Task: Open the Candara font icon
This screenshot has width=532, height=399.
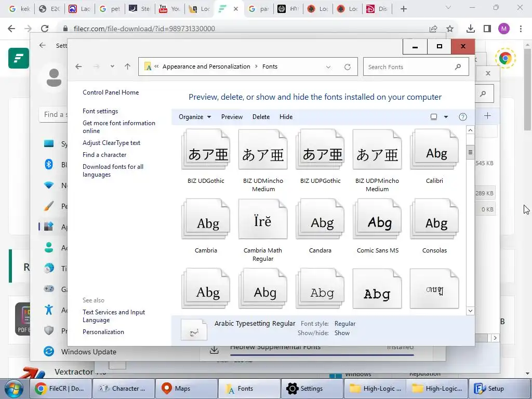Action: point(320,219)
